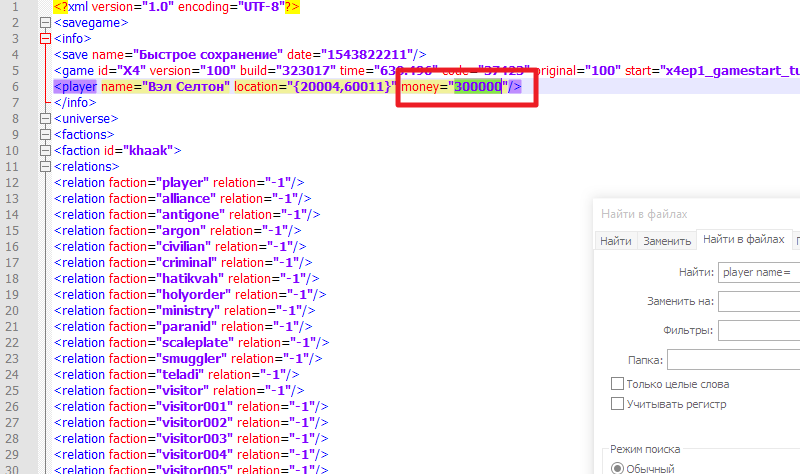Image resolution: width=800 pixels, height=474 pixels.
Task: Click the build value 323017 in line 5
Action: coord(309,70)
